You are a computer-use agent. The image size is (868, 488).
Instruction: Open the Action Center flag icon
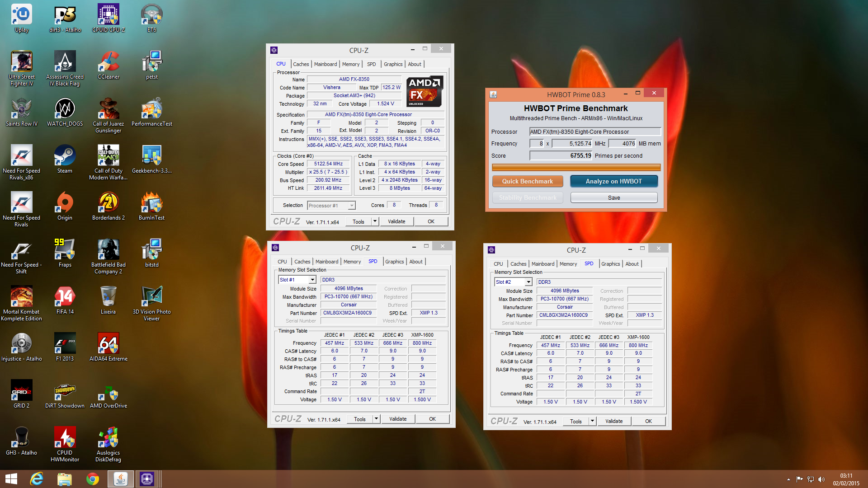[x=799, y=479]
